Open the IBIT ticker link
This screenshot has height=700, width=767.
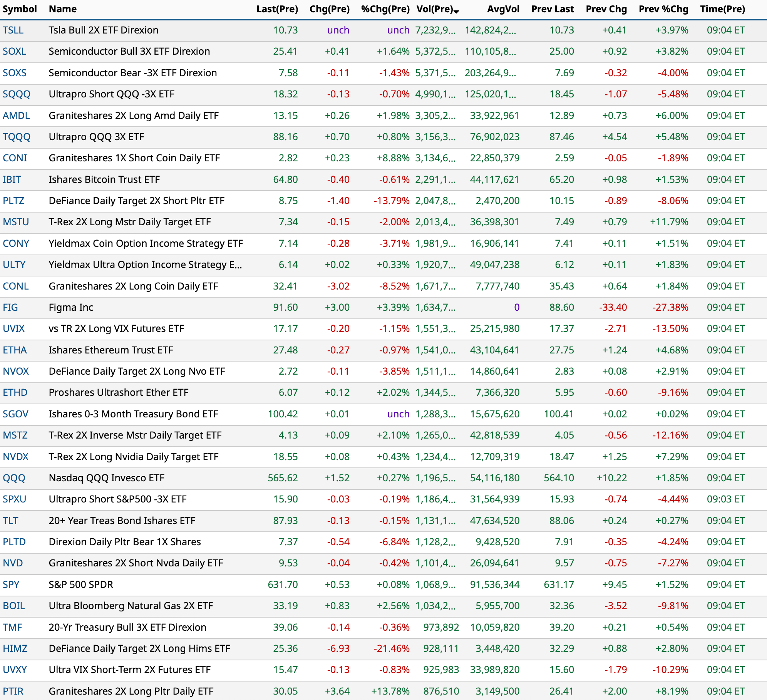pos(12,179)
